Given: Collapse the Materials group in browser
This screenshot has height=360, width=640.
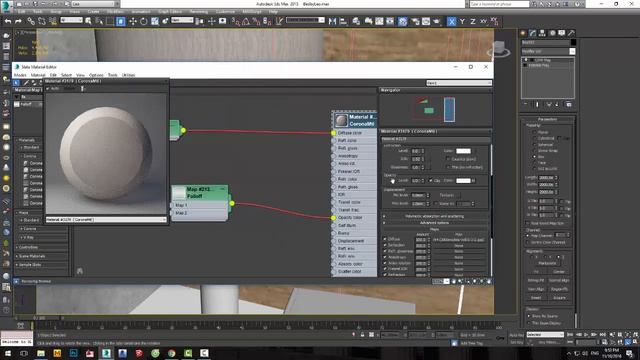Looking at the screenshot, I should coord(27,140).
